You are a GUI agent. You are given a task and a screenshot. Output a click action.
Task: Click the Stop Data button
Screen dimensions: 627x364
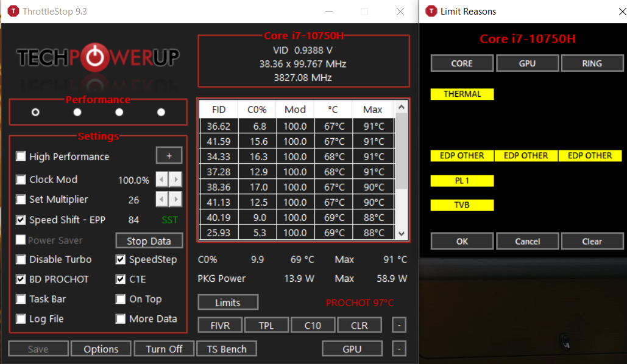(149, 241)
